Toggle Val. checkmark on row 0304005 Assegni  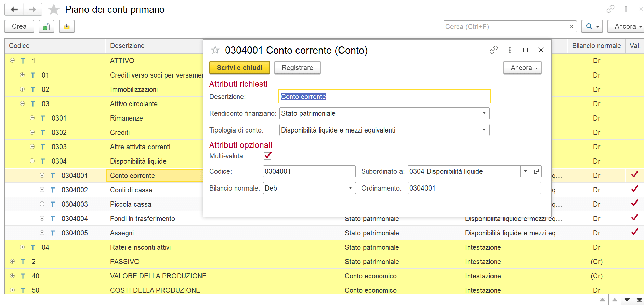(x=635, y=232)
